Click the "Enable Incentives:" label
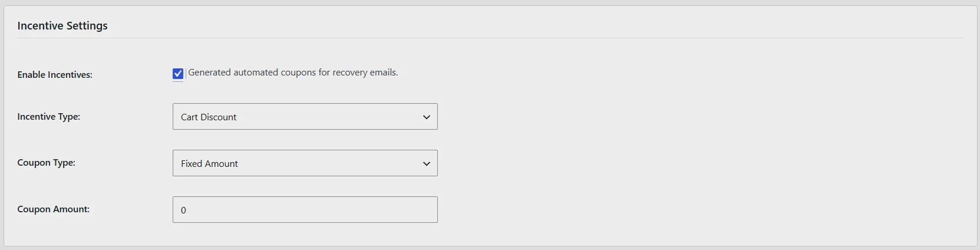The image size is (980, 250). point(55,75)
